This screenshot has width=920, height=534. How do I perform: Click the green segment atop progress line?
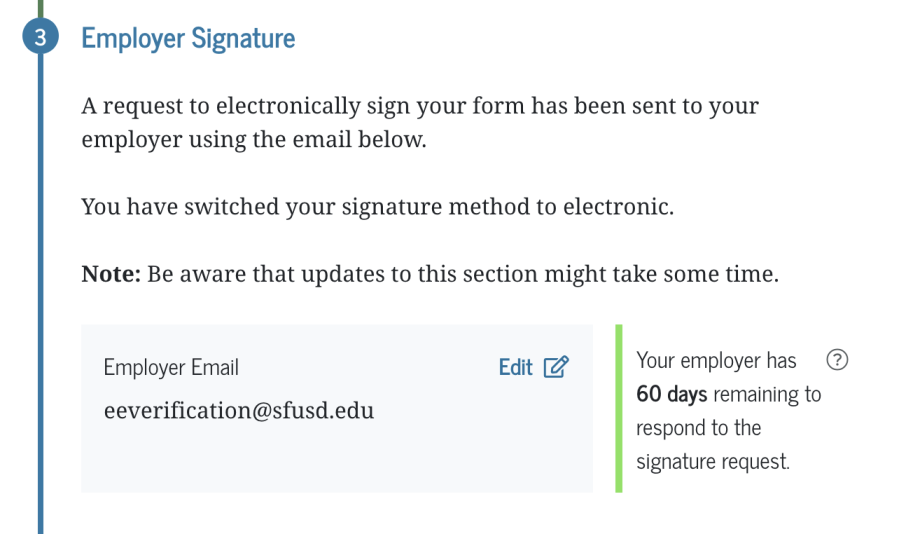click(41, 8)
